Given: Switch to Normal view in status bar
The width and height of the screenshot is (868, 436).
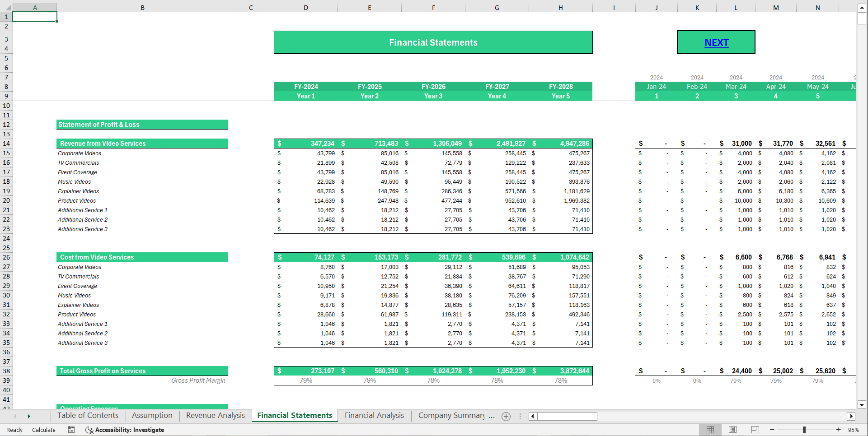Looking at the screenshot, I should coord(710,429).
